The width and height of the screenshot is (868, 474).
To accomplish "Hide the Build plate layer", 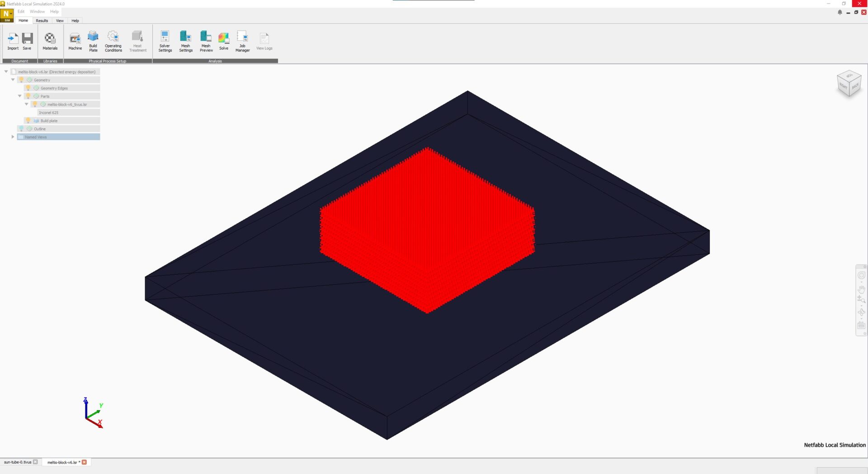I will 28,121.
